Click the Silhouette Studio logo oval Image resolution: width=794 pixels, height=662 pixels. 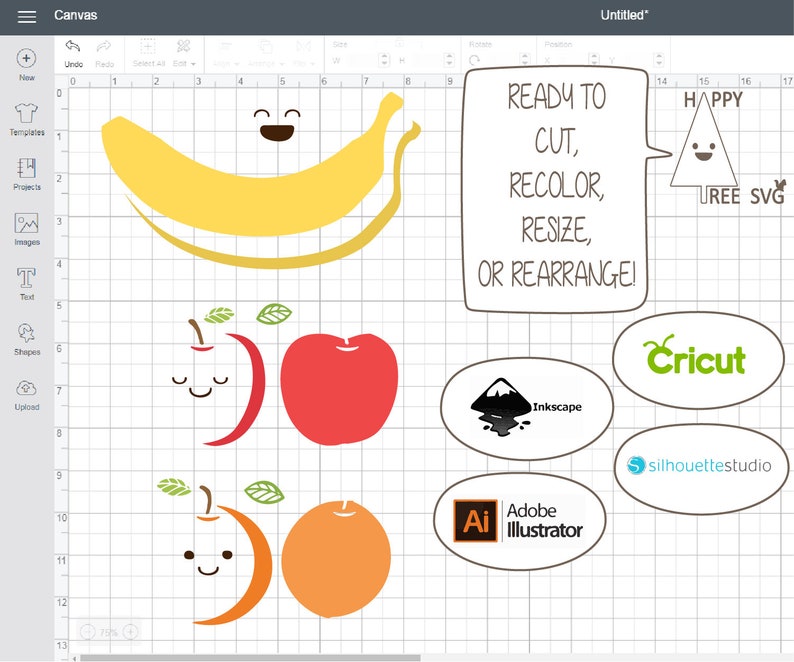click(x=701, y=469)
